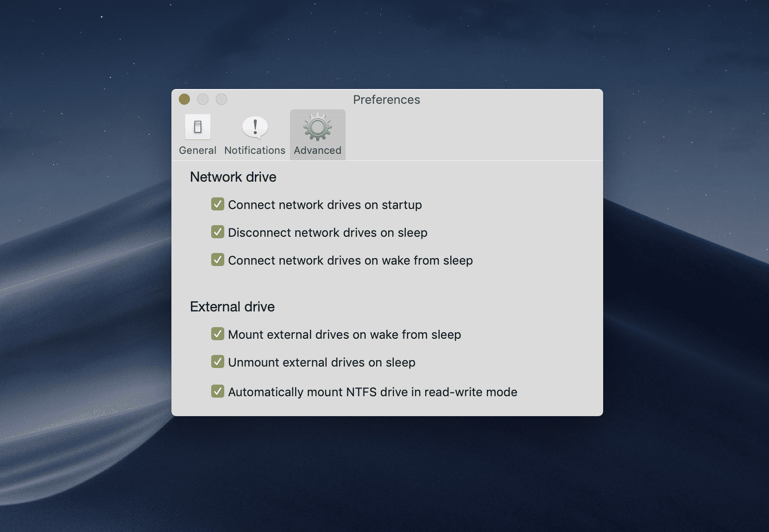The width and height of the screenshot is (769, 532).
Task: Close the Preferences window
Action: (184, 99)
